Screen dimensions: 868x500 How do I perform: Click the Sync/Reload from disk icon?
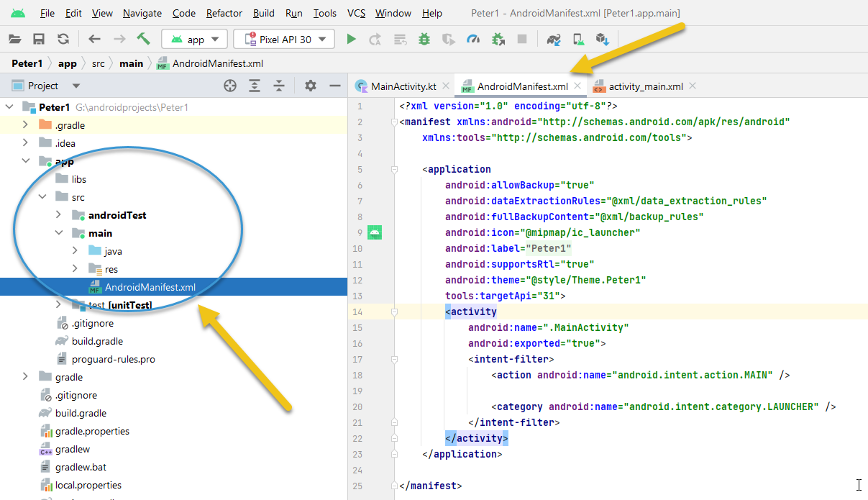63,40
